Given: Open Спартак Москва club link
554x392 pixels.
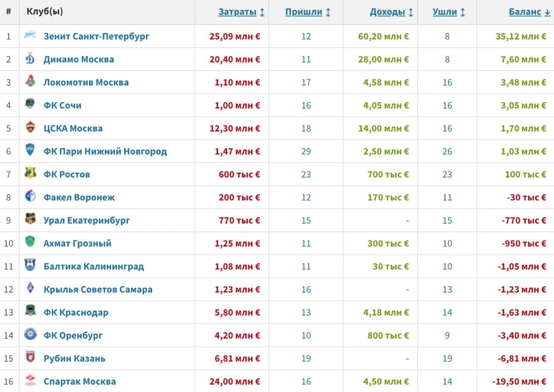Looking at the screenshot, I should click(80, 381).
